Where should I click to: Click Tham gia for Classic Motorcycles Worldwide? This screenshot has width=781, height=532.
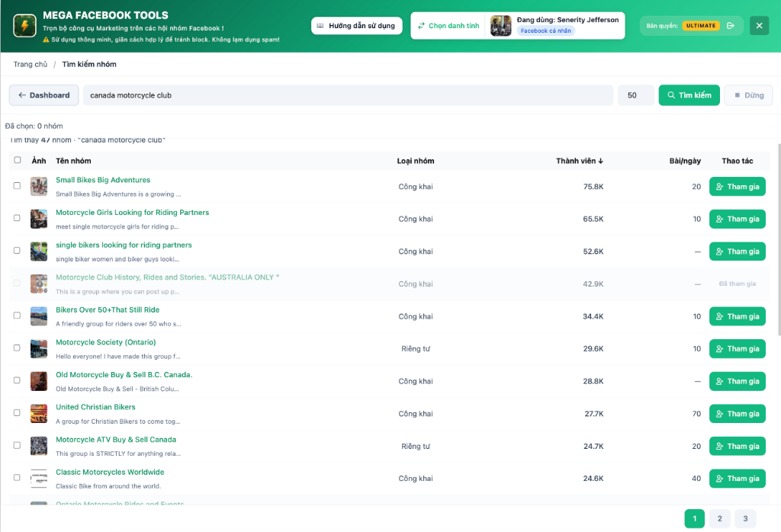click(x=738, y=478)
